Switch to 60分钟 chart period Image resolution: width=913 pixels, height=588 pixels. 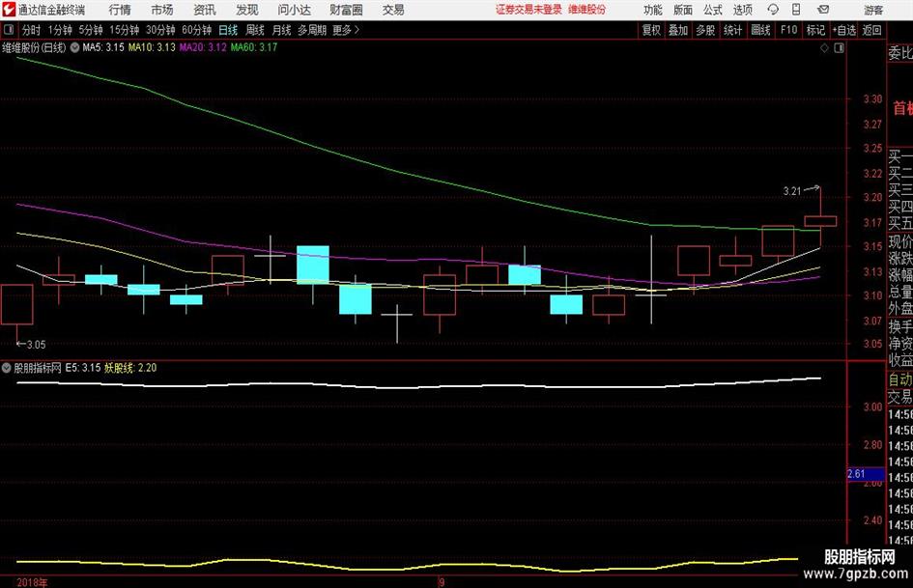click(x=197, y=30)
